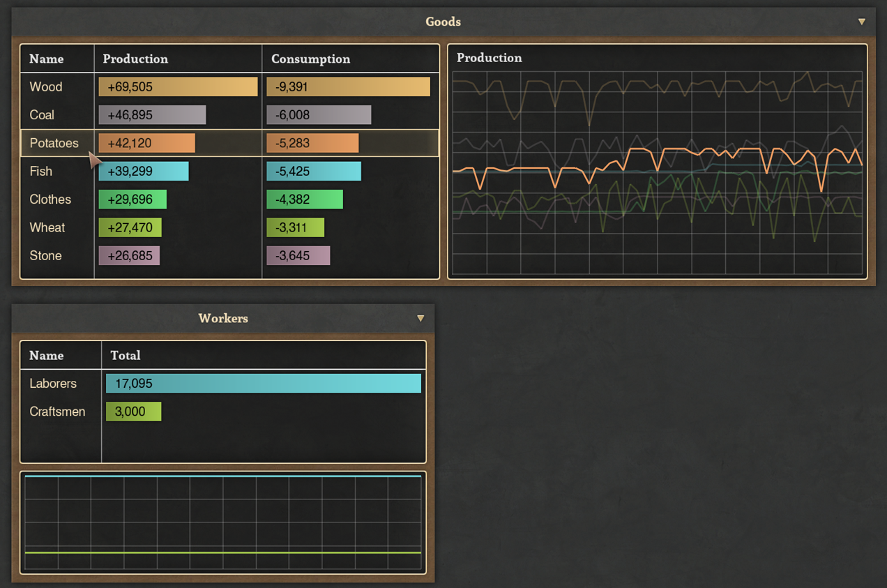This screenshot has height=588, width=887.
Task: Sort the goods table by Production header
Action: (x=135, y=59)
